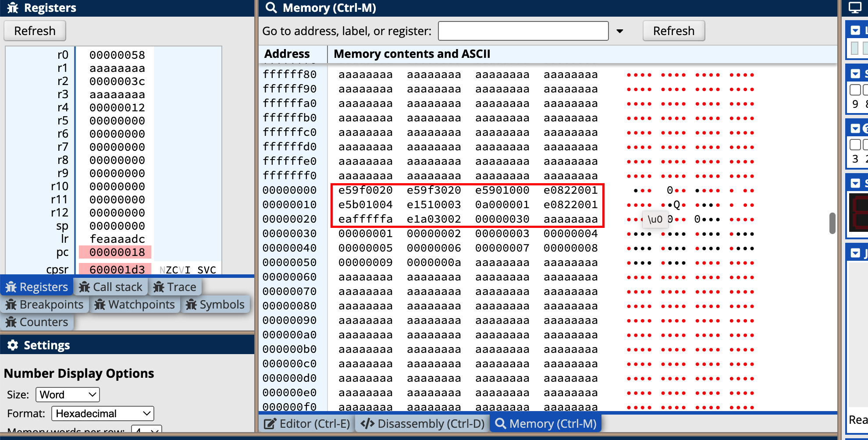Toggle the push button checkbox above number 3
Image resolution: width=868 pixels, height=440 pixels.
tap(855, 144)
